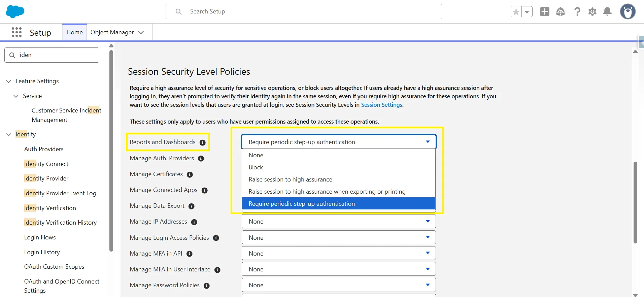Click the page scroll up arrow
The image size is (644, 297).
[635, 52]
